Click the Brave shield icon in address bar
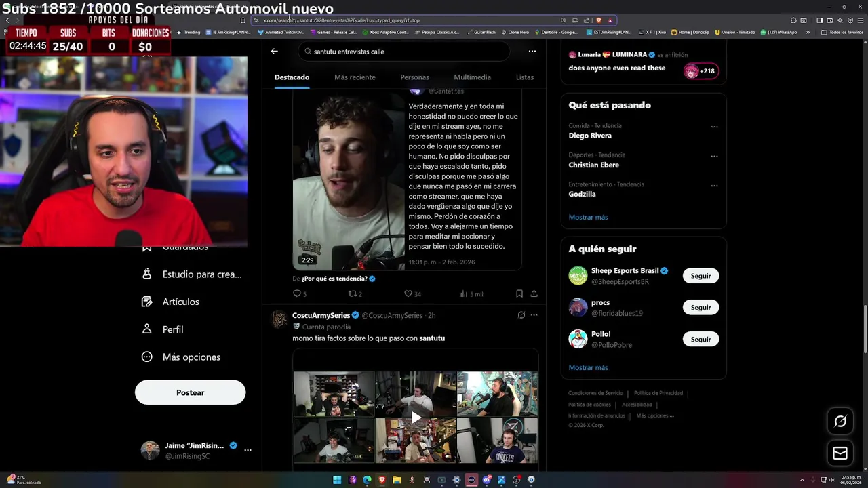The image size is (868, 488). [x=598, y=20]
